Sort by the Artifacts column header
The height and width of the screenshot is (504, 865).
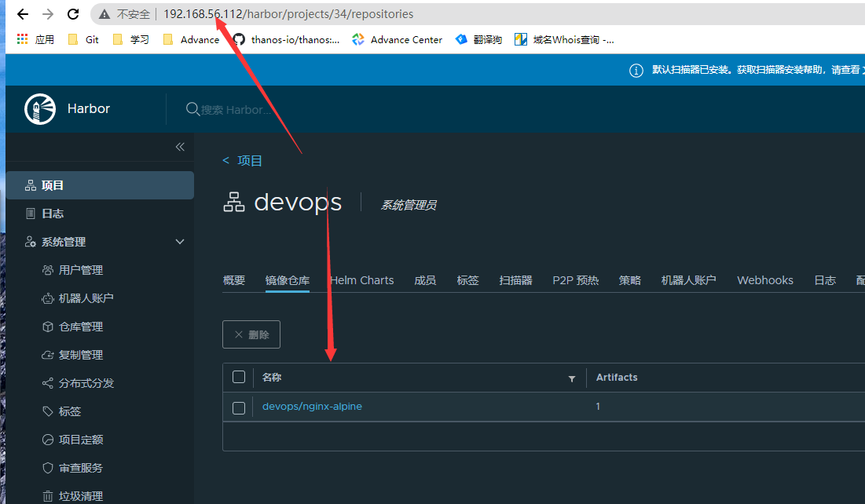point(617,377)
